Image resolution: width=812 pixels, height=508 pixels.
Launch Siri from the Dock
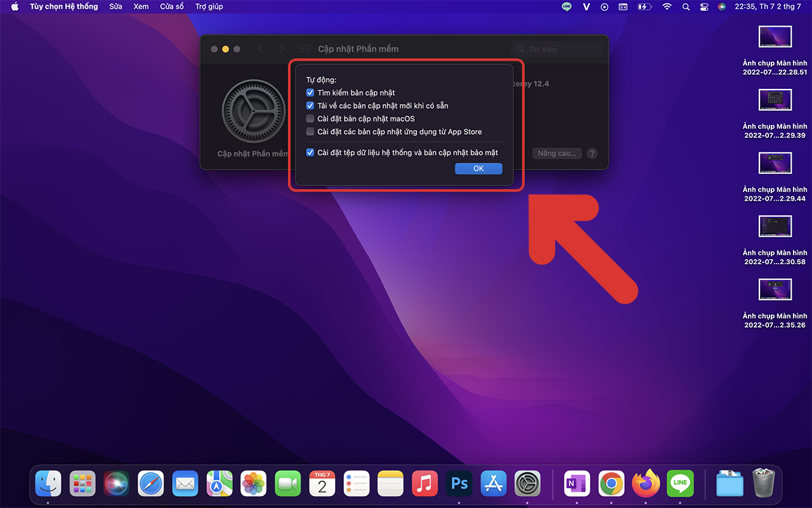[x=117, y=484]
